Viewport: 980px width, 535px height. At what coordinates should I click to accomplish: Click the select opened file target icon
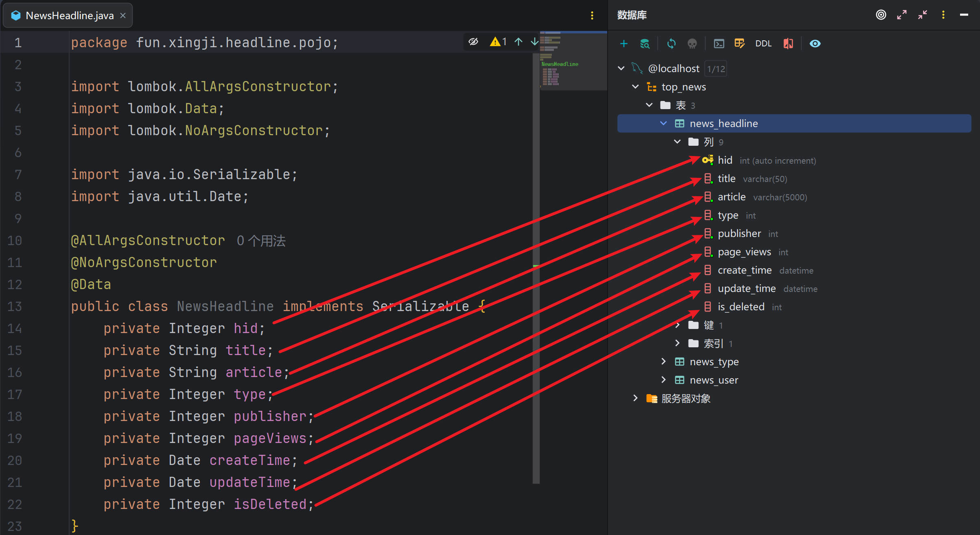coord(881,15)
